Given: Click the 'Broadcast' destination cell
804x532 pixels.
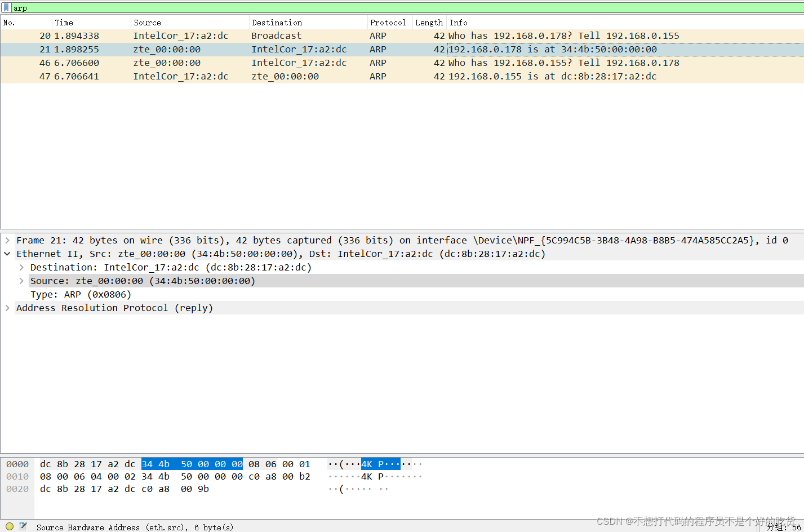Looking at the screenshot, I should click(277, 36).
